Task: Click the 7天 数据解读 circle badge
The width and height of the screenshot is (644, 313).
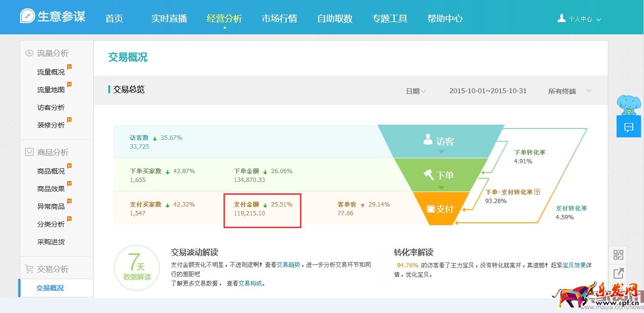Action: point(137,268)
